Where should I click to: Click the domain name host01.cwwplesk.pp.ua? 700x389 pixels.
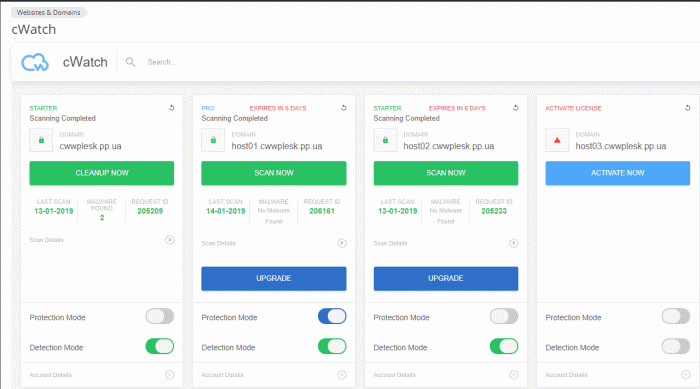point(277,146)
